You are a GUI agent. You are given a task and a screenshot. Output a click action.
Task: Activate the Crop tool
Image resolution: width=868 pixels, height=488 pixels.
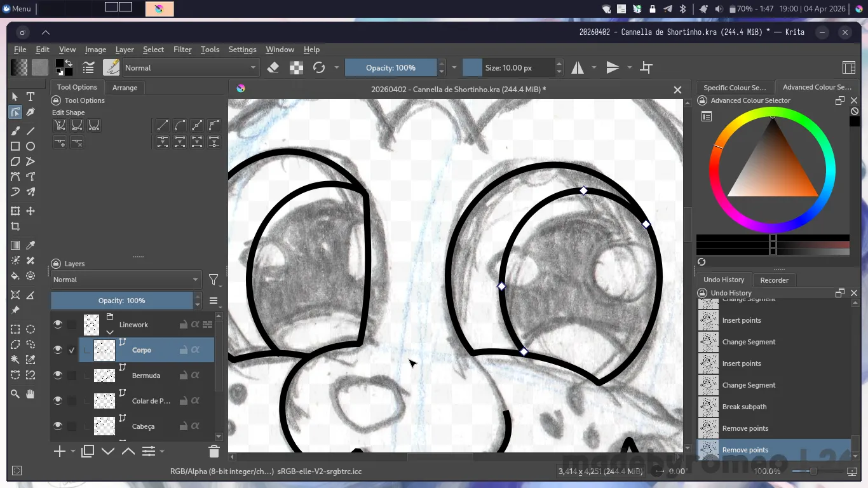click(15, 226)
